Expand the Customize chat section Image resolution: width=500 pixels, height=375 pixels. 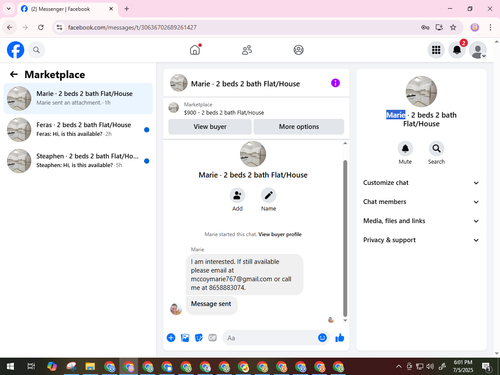tap(421, 183)
